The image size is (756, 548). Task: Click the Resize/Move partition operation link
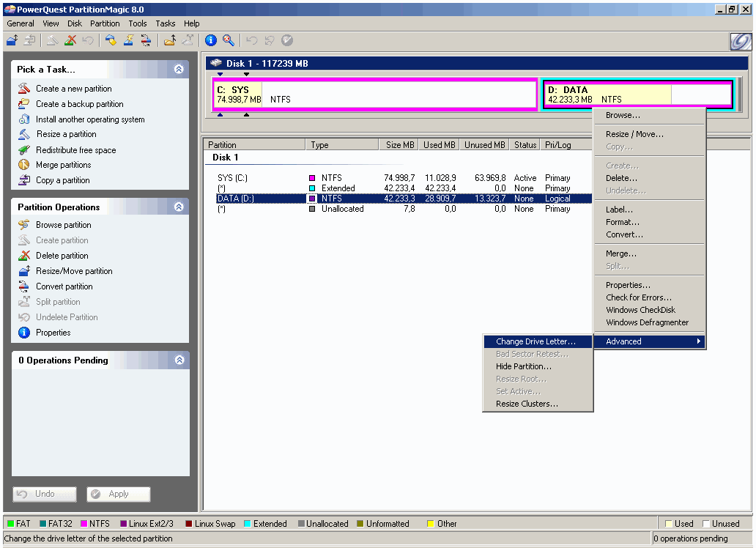point(74,271)
